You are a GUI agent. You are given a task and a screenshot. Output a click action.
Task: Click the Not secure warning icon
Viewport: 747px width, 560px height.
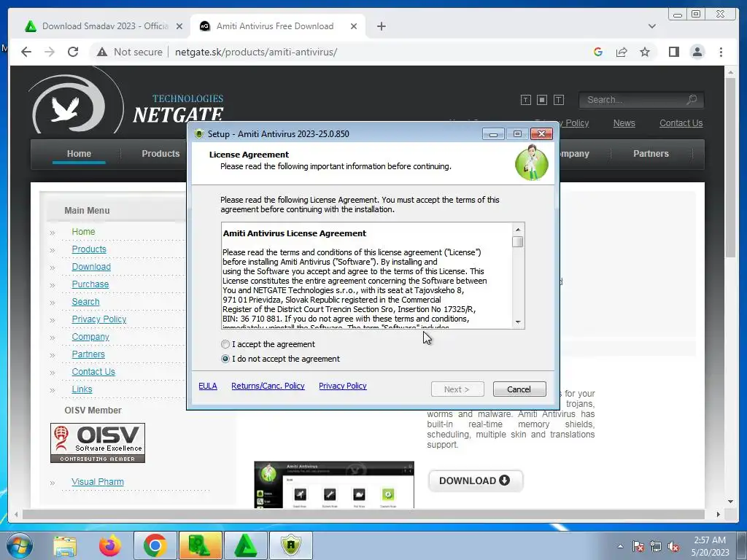pyautogui.click(x=102, y=52)
